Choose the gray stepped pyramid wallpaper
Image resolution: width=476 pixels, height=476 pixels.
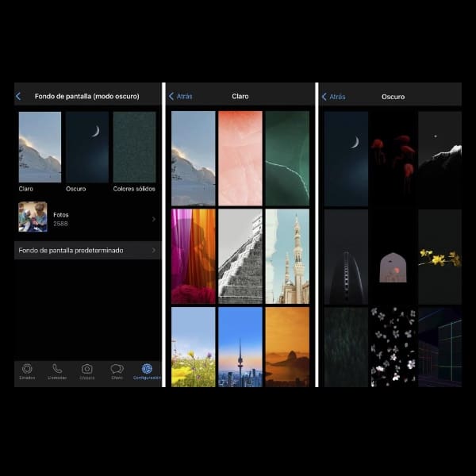[240, 256]
